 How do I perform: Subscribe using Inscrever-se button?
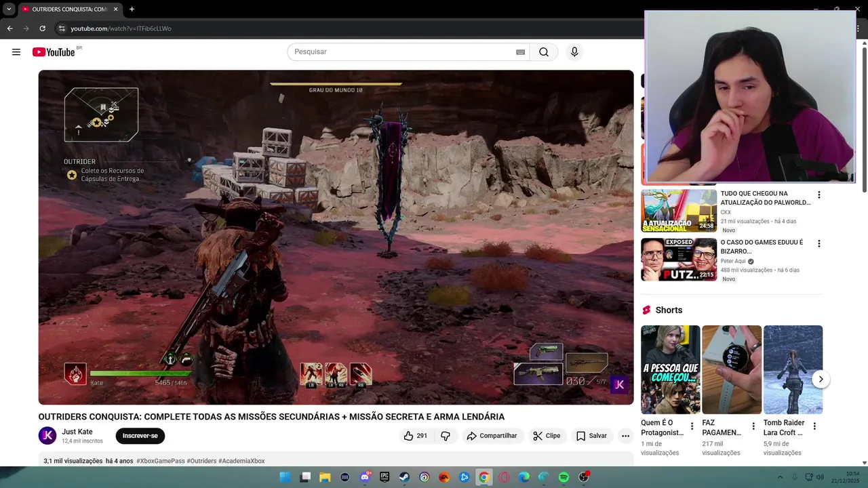pos(140,436)
